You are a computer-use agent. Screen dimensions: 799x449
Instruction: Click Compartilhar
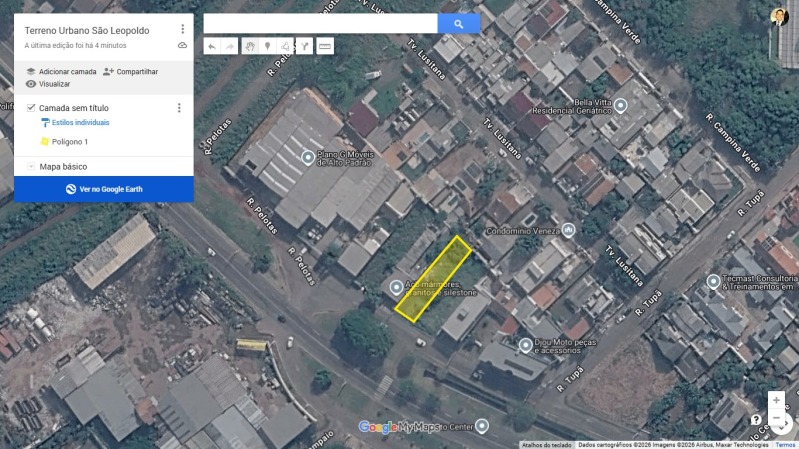[137, 72]
